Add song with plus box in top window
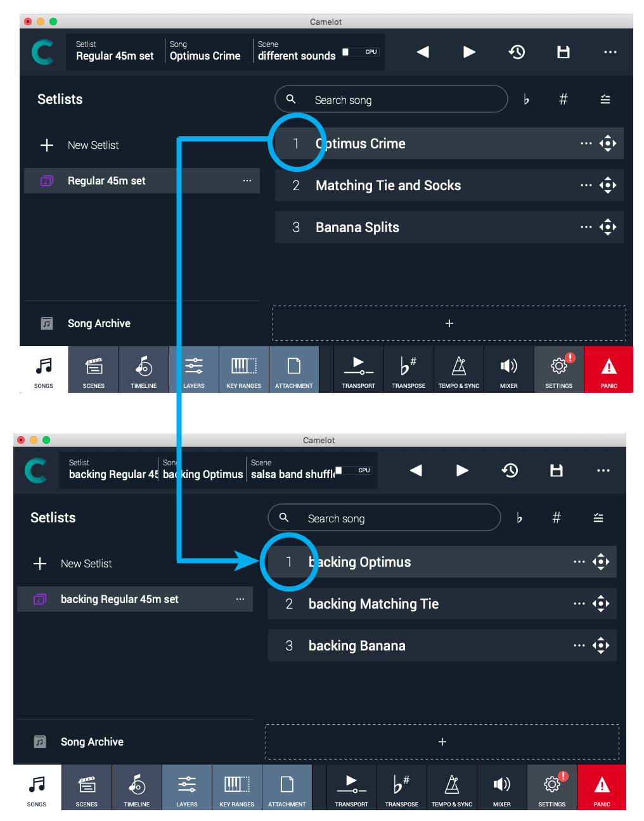Screen dimensions: 644x821 [449, 323]
